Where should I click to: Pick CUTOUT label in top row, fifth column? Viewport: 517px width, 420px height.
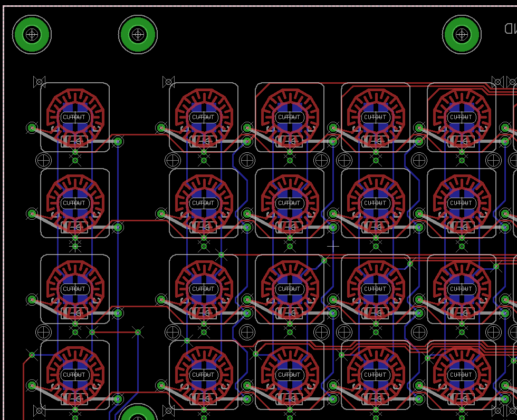[x=461, y=117]
